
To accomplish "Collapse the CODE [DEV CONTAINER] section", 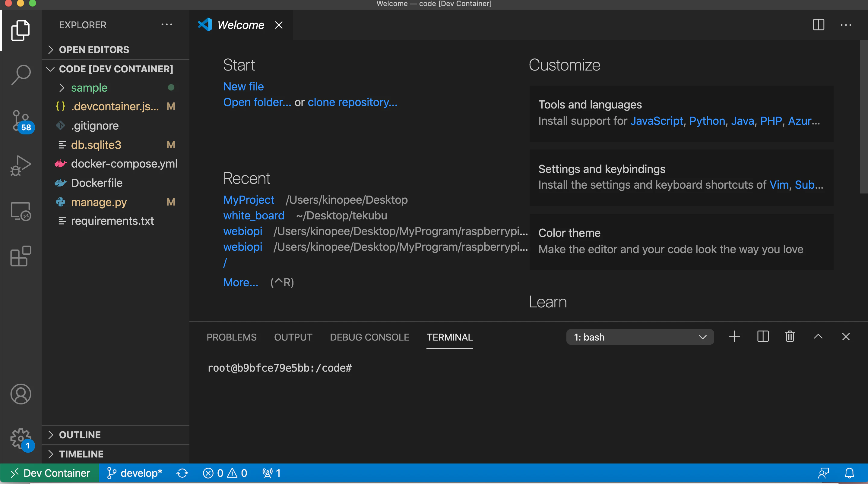I will [115, 69].
